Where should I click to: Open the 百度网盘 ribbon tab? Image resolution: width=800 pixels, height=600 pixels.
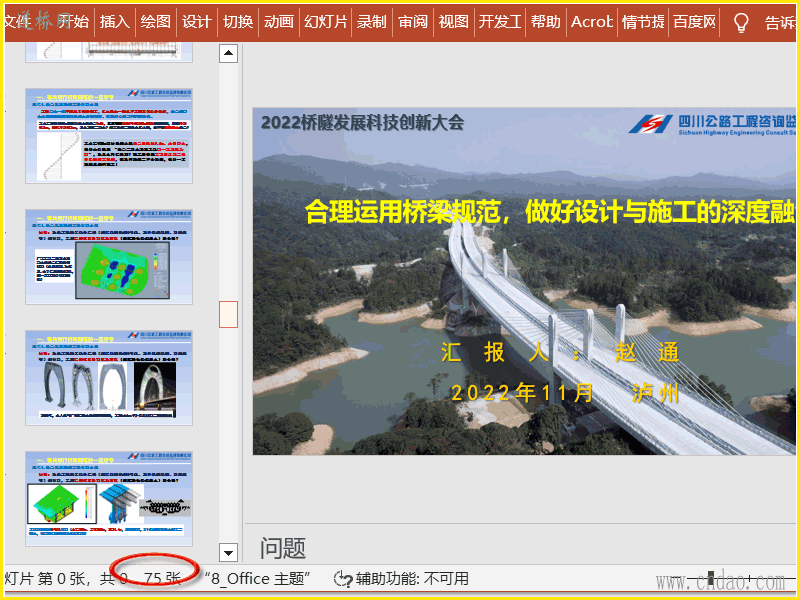point(694,22)
